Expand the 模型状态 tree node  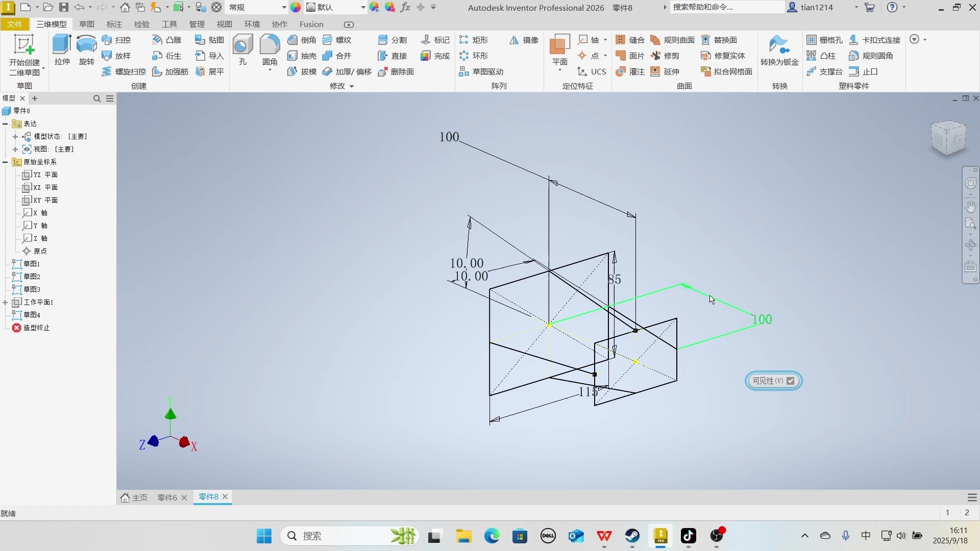point(15,137)
